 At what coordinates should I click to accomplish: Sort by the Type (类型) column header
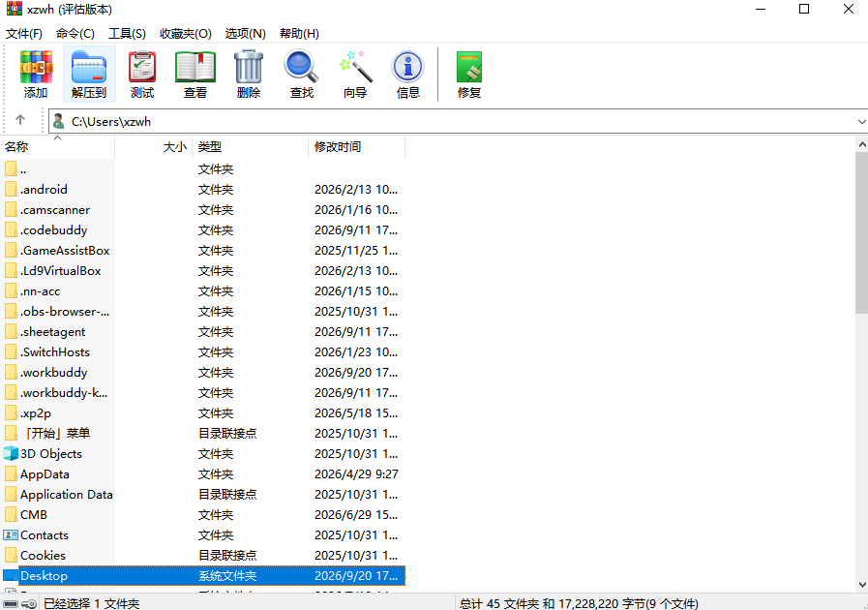(250, 147)
